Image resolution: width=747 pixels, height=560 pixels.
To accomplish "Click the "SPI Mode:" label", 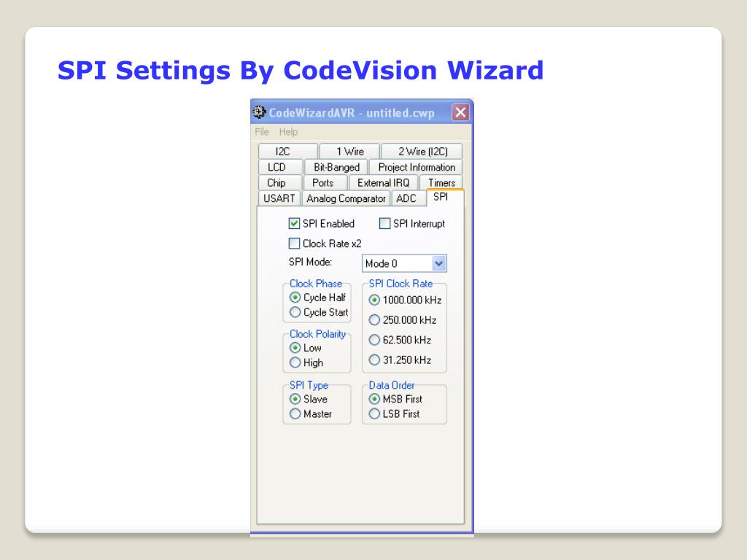I will pyautogui.click(x=310, y=262).
